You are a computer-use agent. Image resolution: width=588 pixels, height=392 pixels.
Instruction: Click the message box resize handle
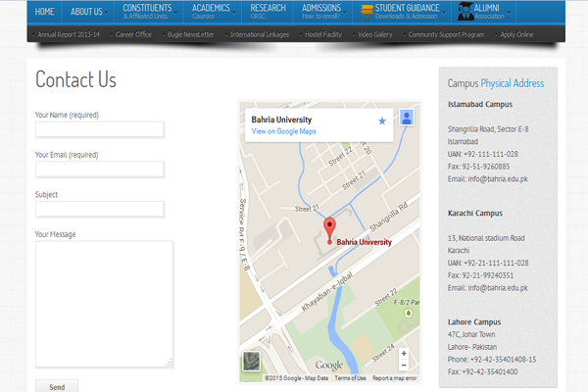pos(170,363)
